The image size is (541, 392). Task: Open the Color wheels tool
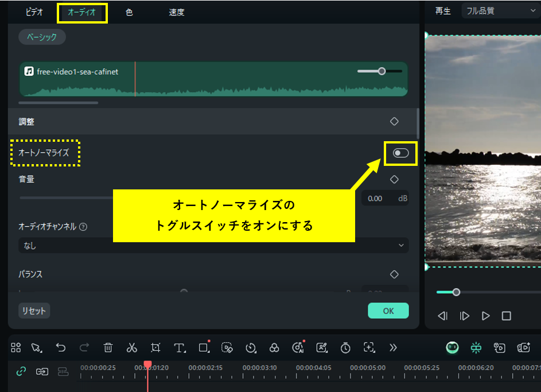275,347
